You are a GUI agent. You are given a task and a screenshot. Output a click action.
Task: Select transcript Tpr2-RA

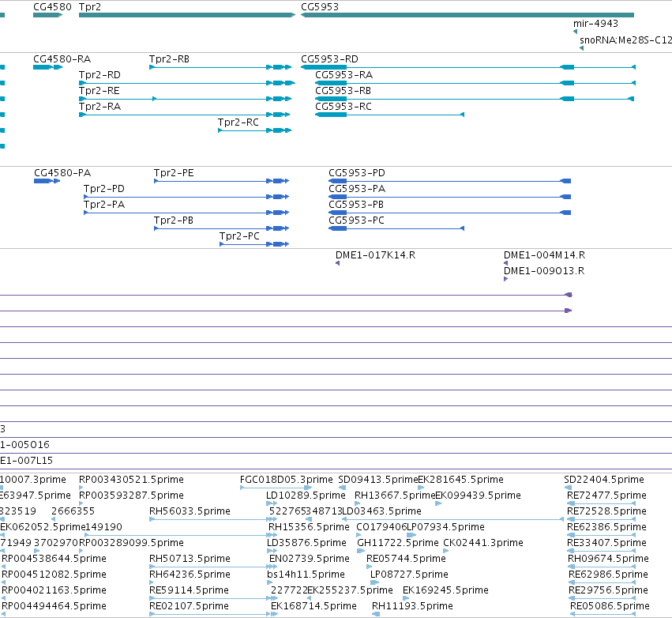(x=99, y=107)
